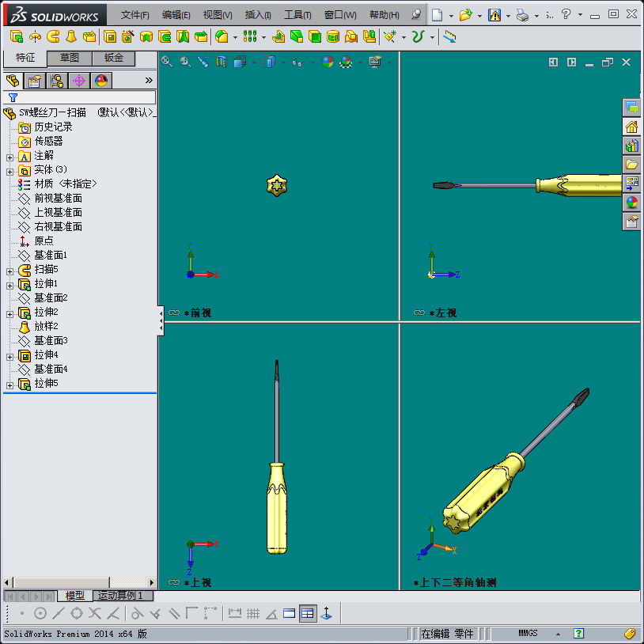Select the Revolved Cut tool
The height and width of the screenshot is (644, 644).
[x=146, y=37]
